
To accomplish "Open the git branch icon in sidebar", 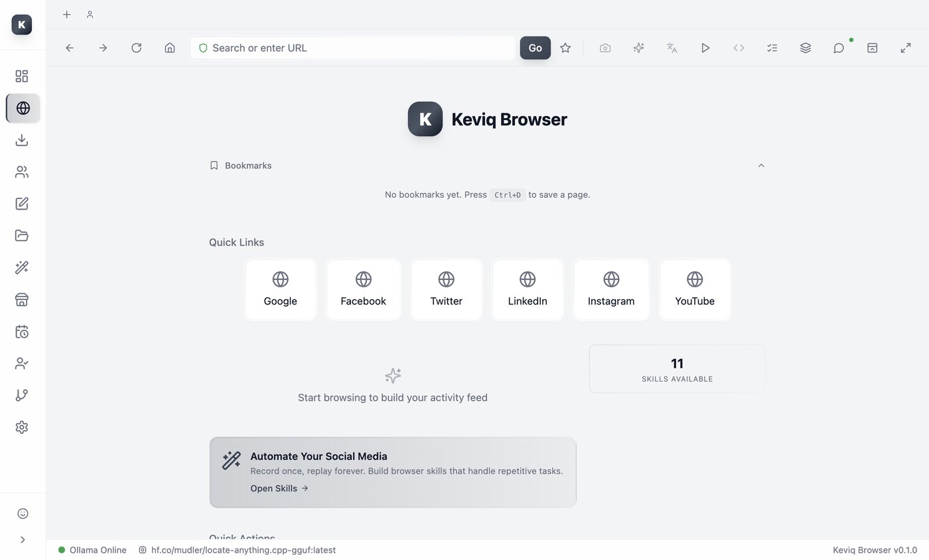I will [x=22, y=395].
